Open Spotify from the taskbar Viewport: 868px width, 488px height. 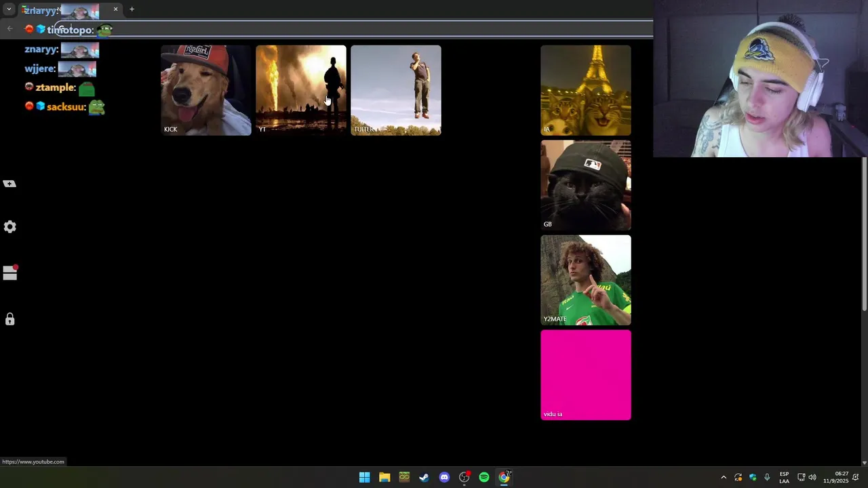pyautogui.click(x=484, y=477)
